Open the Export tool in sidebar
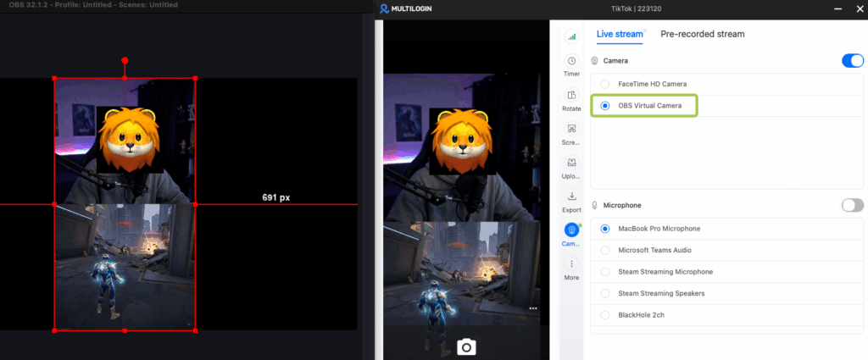Viewport: 868px width, 360px height. (x=572, y=202)
